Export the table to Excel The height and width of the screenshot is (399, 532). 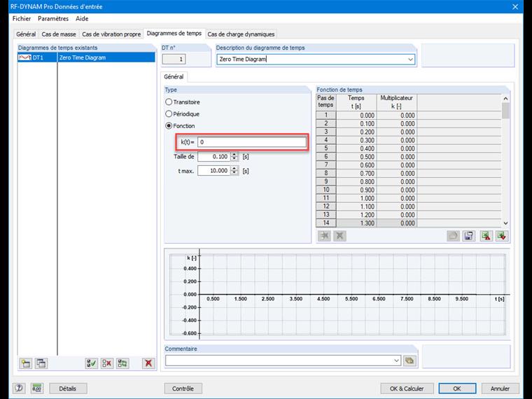486,236
